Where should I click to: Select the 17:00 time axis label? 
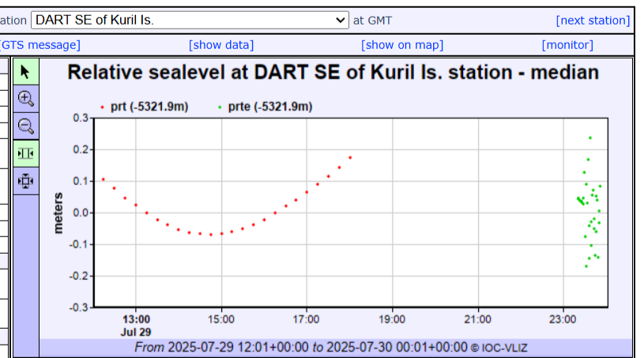[x=307, y=319]
